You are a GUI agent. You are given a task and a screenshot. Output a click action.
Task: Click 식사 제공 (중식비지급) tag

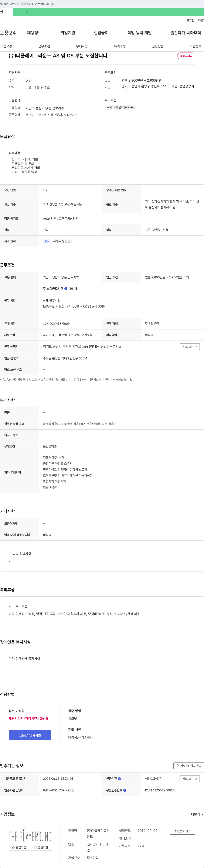[120, 108]
